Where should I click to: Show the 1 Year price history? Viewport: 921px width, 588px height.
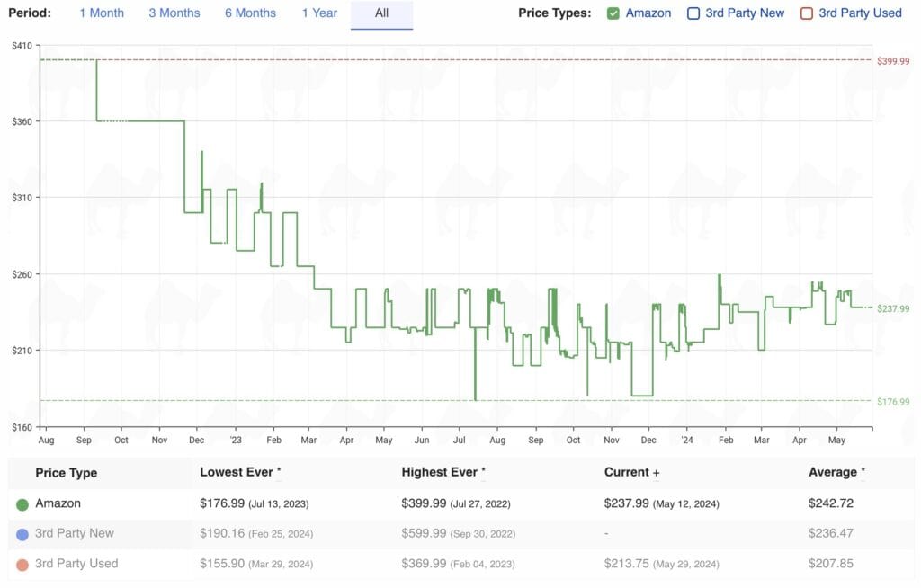click(x=319, y=13)
